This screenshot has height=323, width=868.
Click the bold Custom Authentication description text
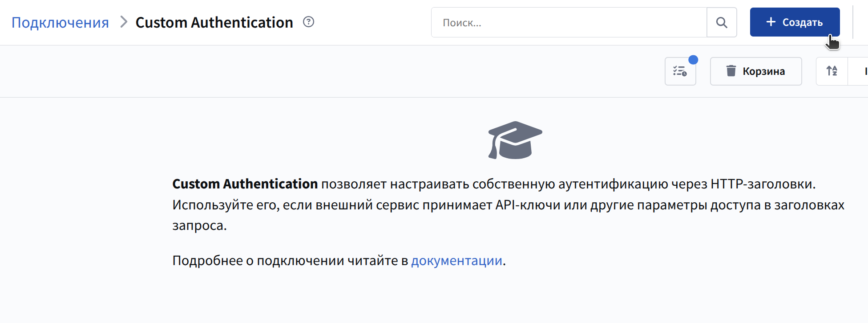coord(245,184)
